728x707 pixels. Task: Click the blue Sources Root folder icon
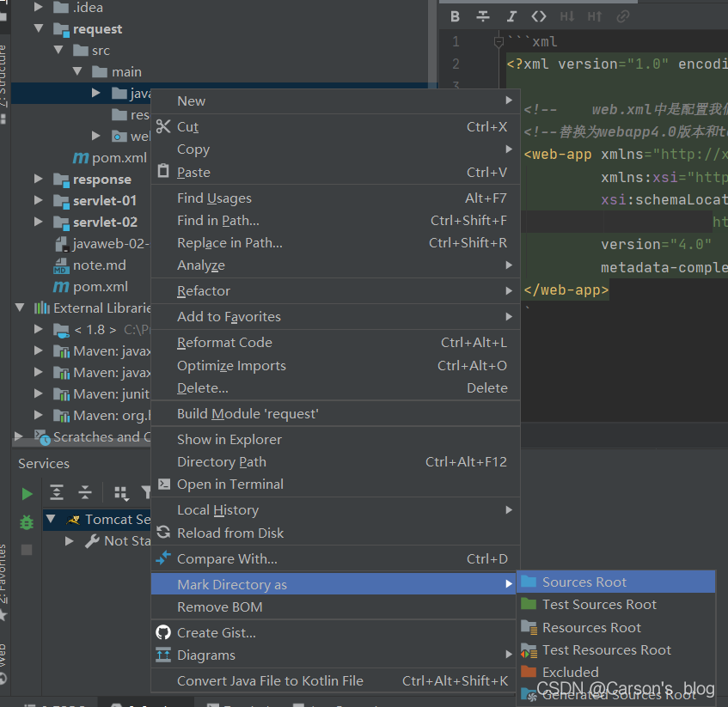[529, 582]
